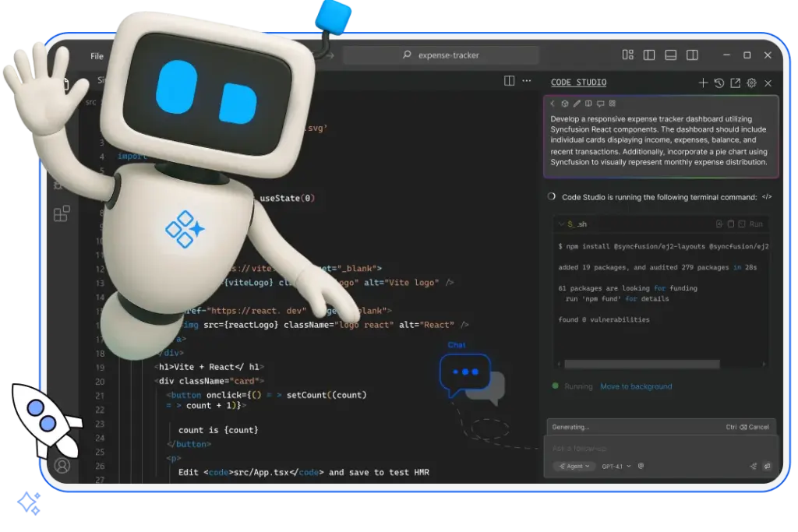798x532 pixels.
Task: Click the Run button in terminal block
Action: coord(756,224)
